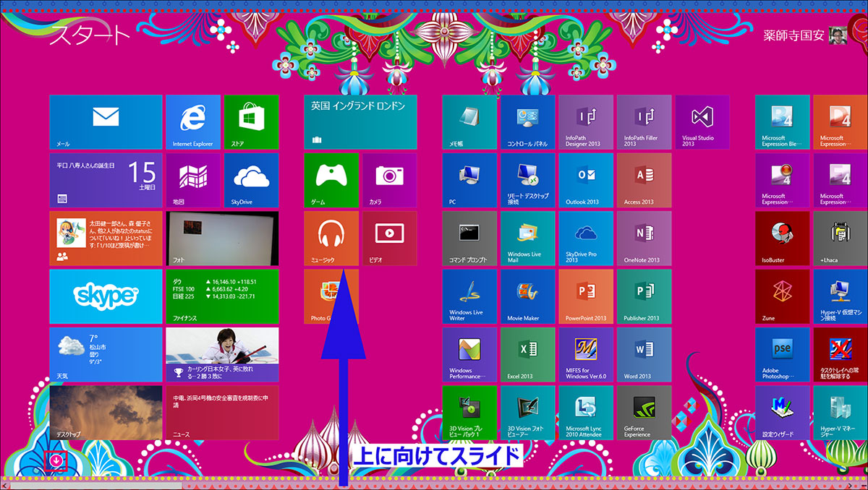Open the 薬師寺国安 user account menu

coord(806,35)
